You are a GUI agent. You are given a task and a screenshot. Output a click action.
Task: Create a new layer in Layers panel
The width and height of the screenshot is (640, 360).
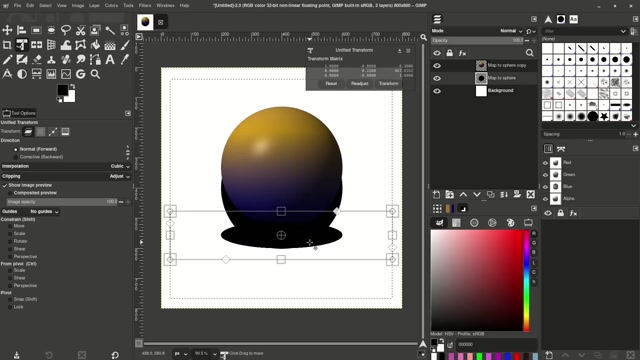[436, 195]
